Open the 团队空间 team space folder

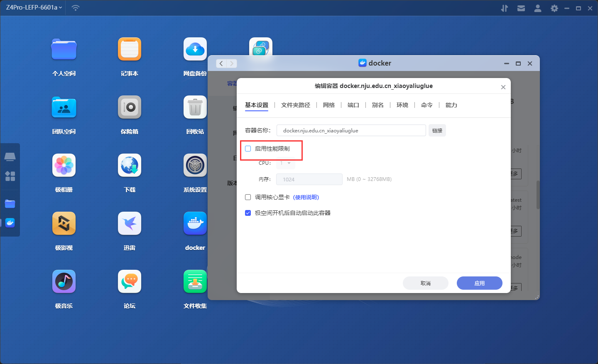point(64,107)
